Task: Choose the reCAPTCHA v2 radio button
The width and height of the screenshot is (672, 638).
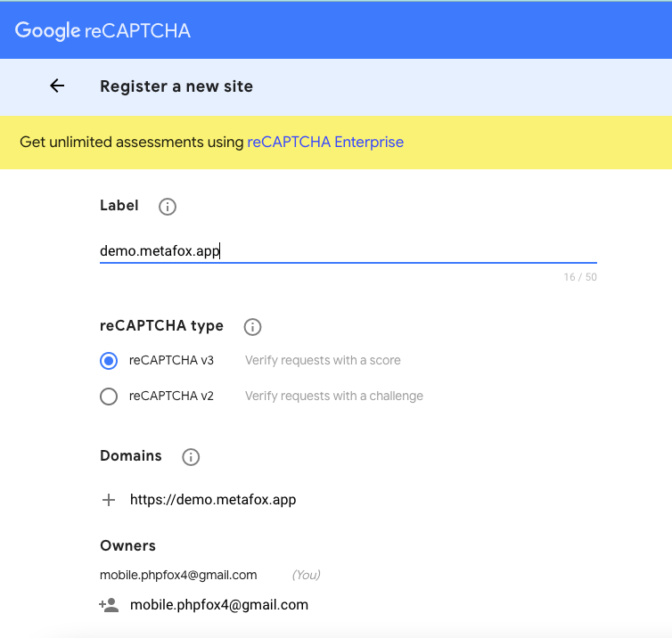Action: 109,397
